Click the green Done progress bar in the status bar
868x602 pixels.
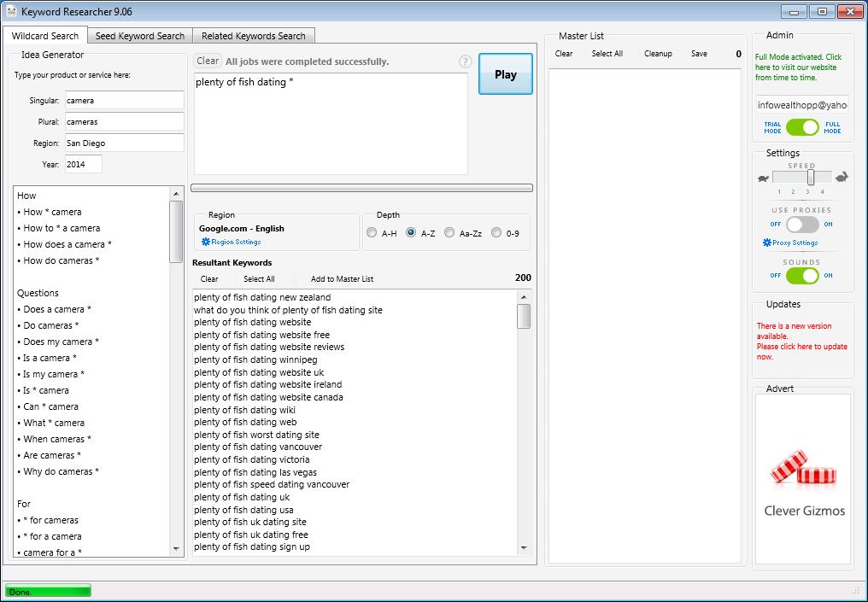[48, 592]
